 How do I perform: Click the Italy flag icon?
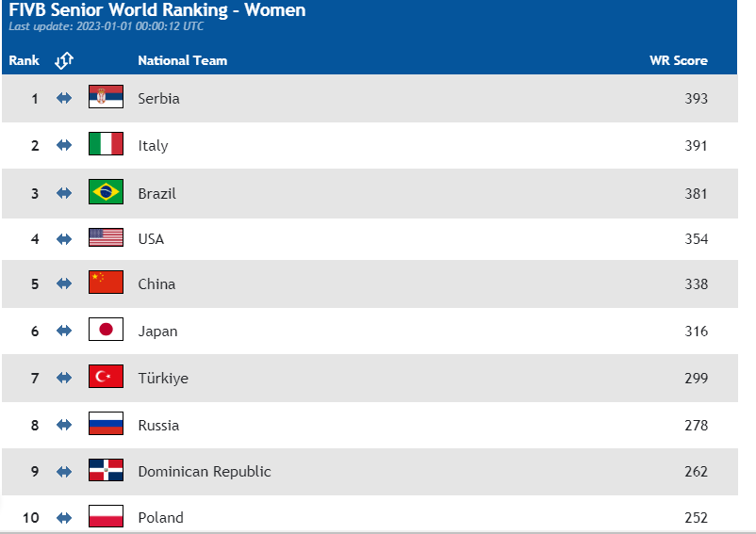106,145
